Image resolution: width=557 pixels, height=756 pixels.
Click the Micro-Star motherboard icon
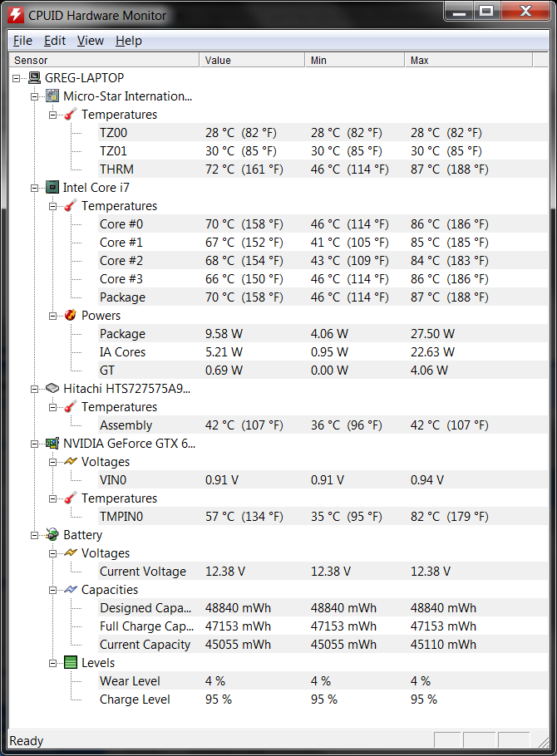[52, 96]
